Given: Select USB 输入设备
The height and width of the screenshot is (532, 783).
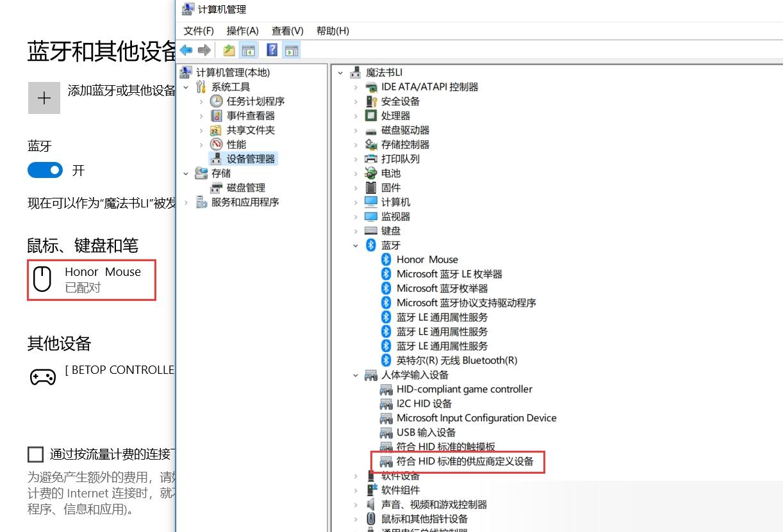Looking at the screenshot, I should (x=426, y=433).
